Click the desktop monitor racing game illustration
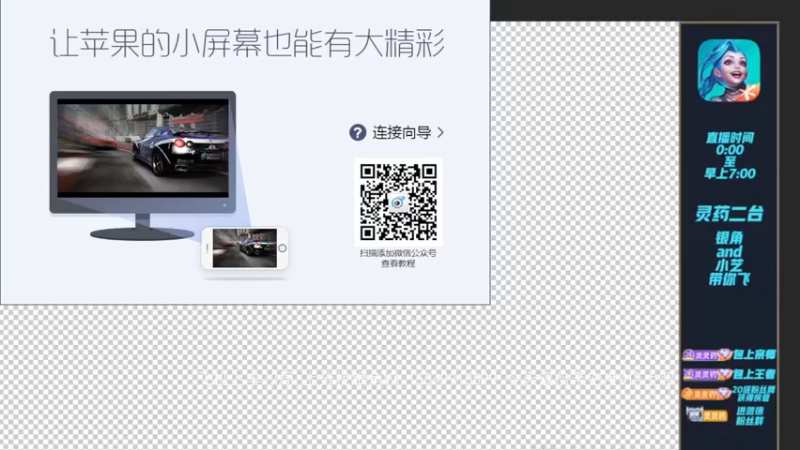 coord(143,165)
